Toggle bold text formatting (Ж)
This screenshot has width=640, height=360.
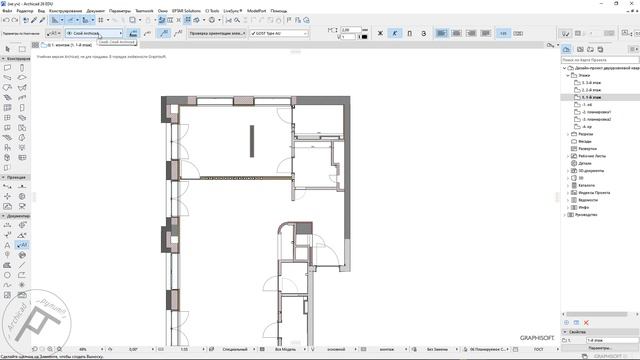[x=380, y=33]
